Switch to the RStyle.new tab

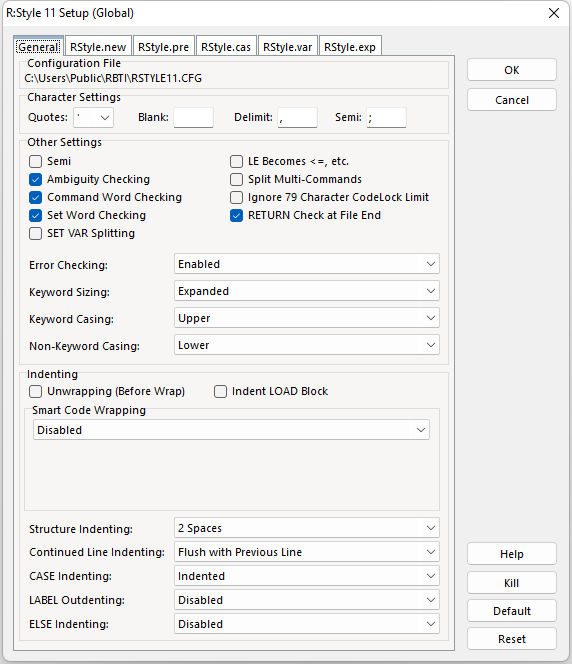point(98,47)
